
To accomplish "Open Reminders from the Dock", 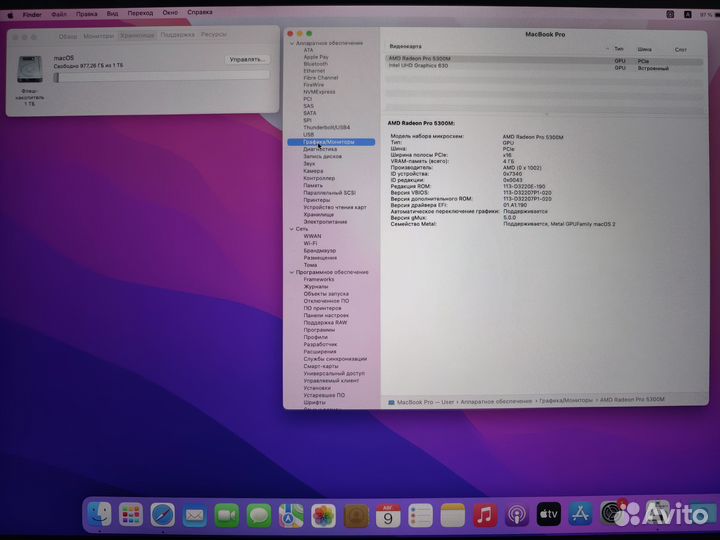I will (421, 516).
